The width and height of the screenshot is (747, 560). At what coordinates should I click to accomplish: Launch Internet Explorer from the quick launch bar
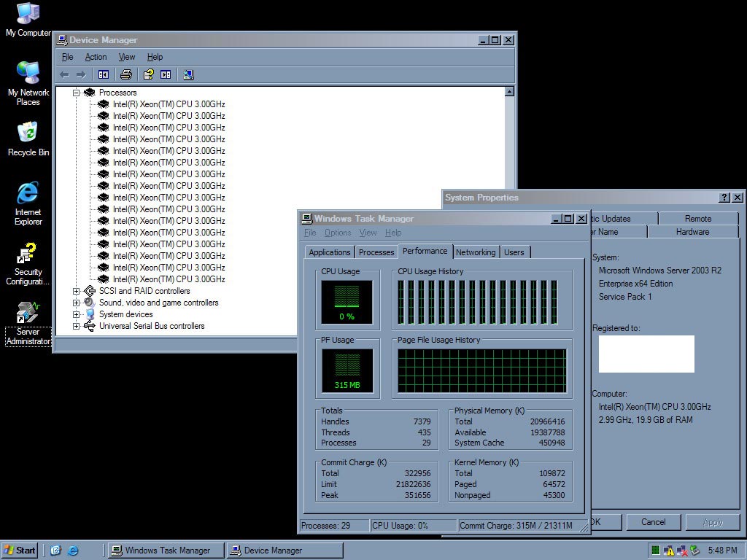tap(73, 551)
